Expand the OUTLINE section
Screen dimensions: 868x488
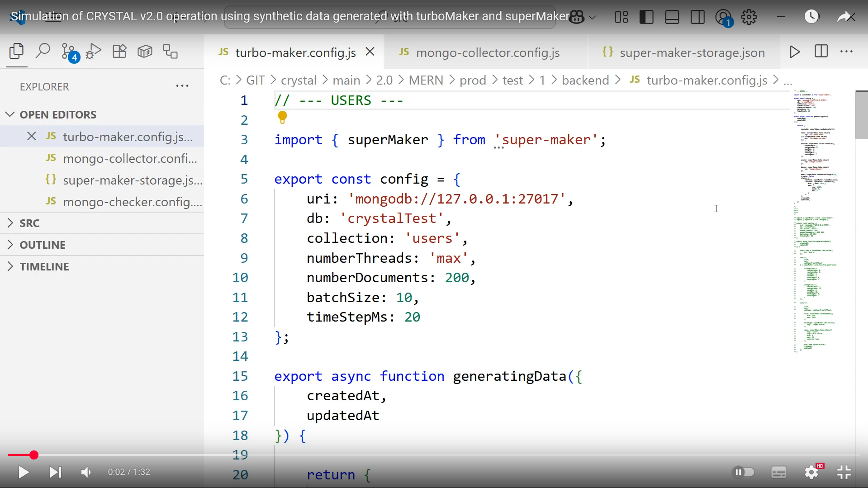tap(102, 245)
